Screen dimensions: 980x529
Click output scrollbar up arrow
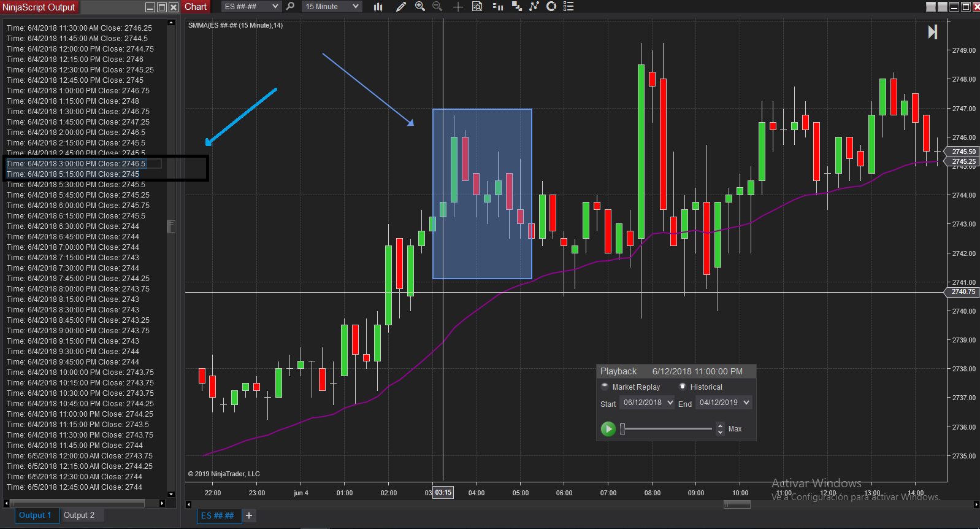click(x=171, y=23)
